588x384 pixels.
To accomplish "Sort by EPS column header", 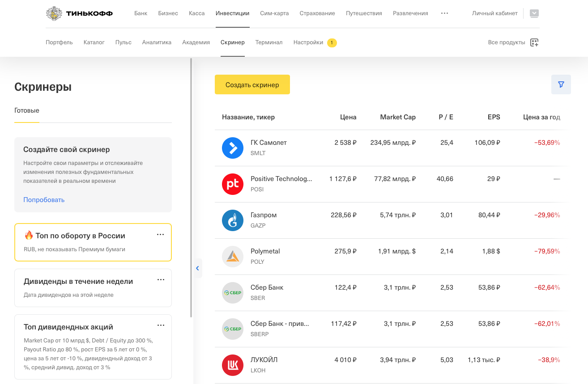I will [494, 117].
